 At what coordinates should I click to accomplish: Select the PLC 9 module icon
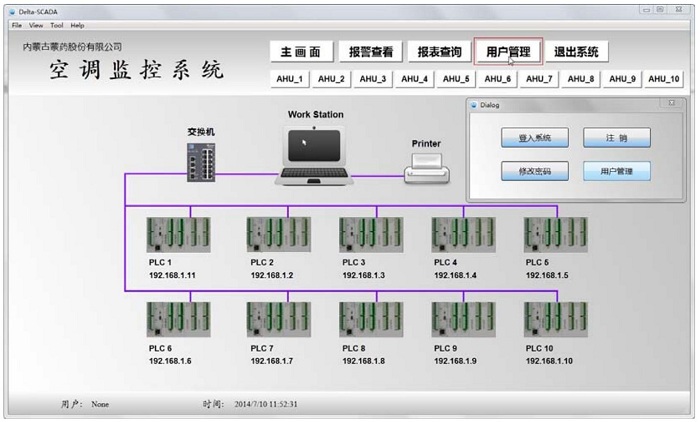[x=463, y=319]
